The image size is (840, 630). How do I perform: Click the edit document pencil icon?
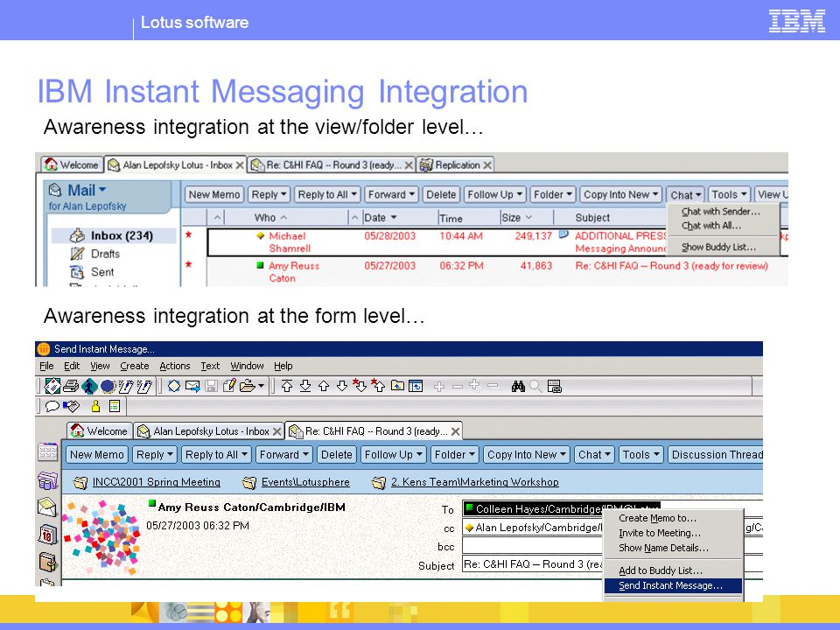[x=229, y=386]
